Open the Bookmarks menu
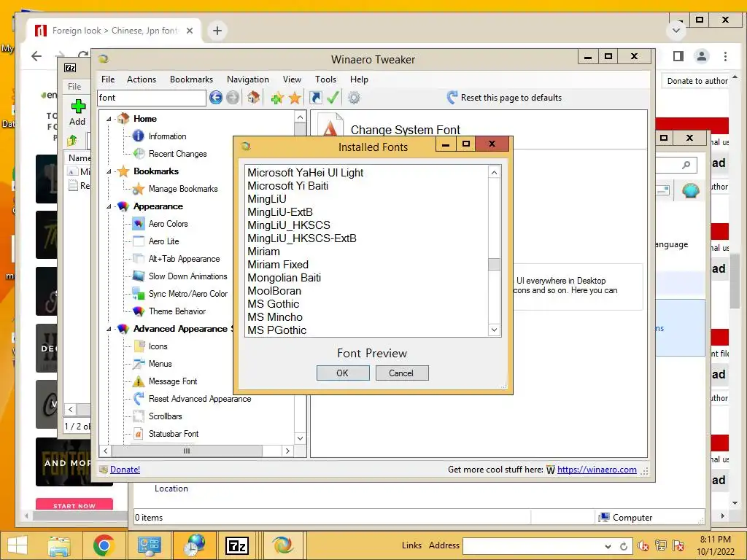 [x=191, y=79]
